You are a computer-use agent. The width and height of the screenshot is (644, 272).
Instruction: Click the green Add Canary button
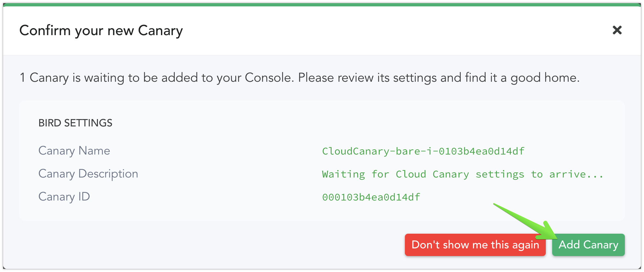pos(588,245)
